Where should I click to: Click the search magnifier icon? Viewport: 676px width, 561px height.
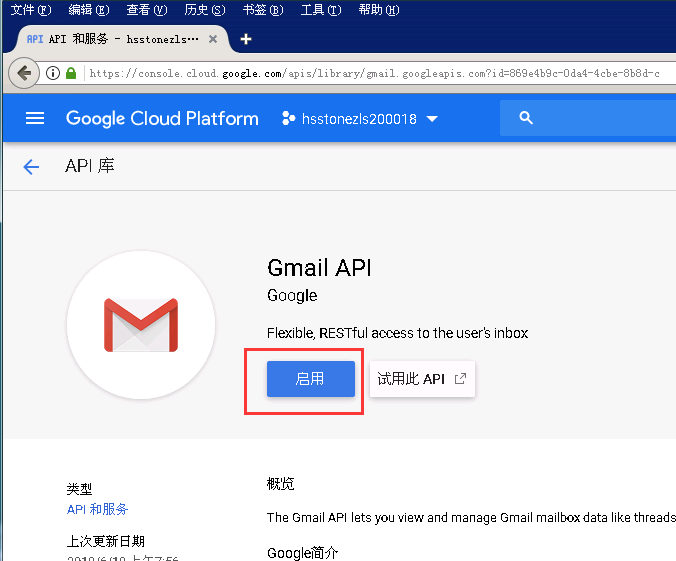point(526,118)
